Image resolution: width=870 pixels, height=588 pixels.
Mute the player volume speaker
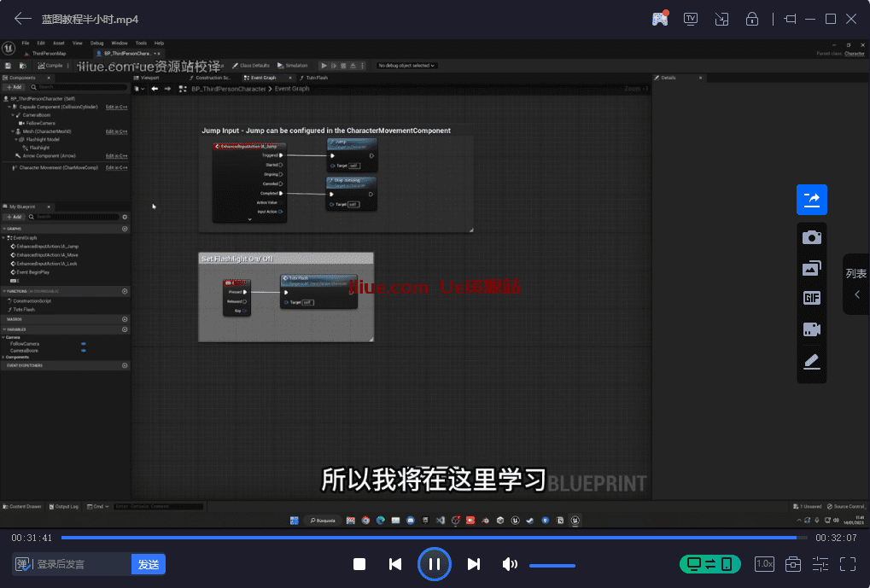[510, 564]
